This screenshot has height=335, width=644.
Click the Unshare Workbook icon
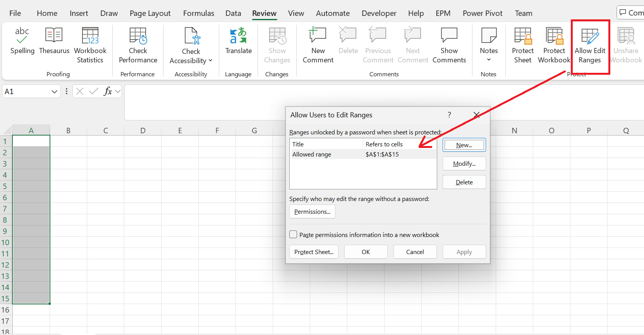coord(626,36)
